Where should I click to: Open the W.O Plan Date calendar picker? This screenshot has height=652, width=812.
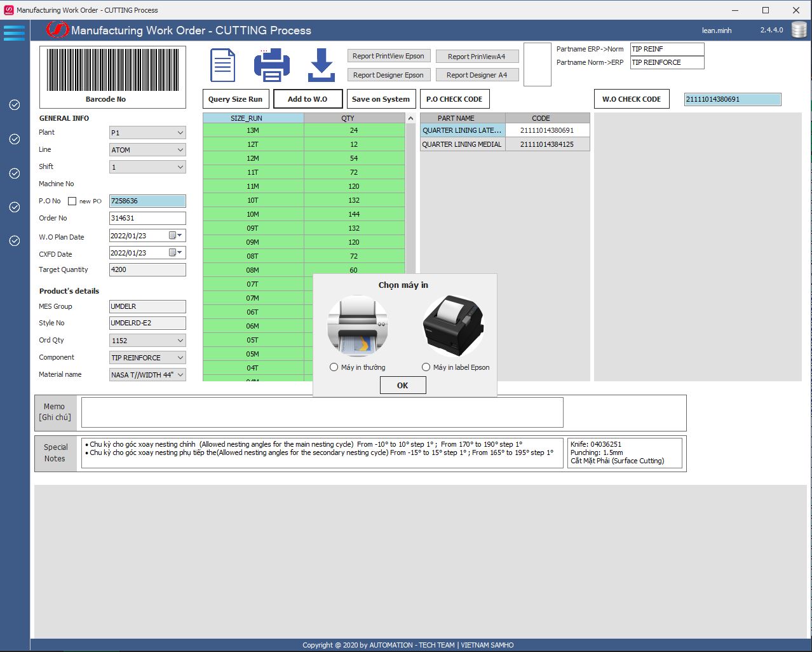[x=175, y=236]
